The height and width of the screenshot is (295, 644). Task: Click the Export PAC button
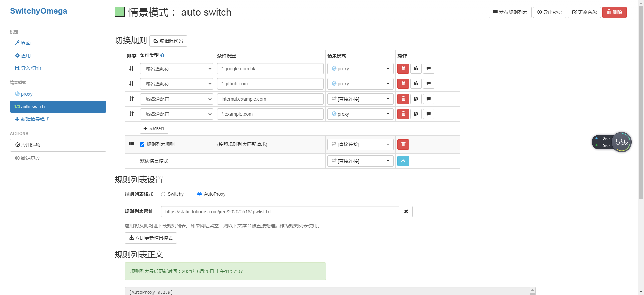(549, 12)
